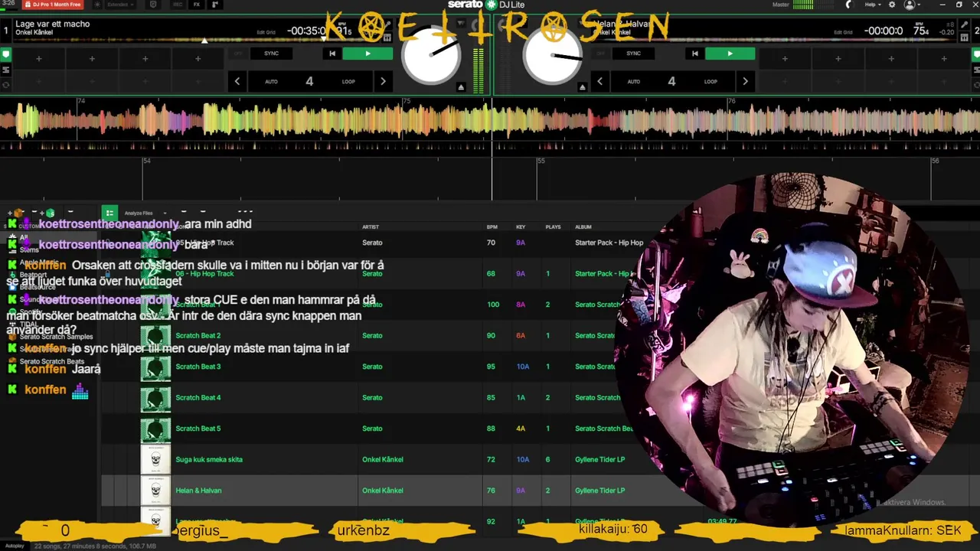
Task: Open the user account dropdown
Action: click(912, 5)
